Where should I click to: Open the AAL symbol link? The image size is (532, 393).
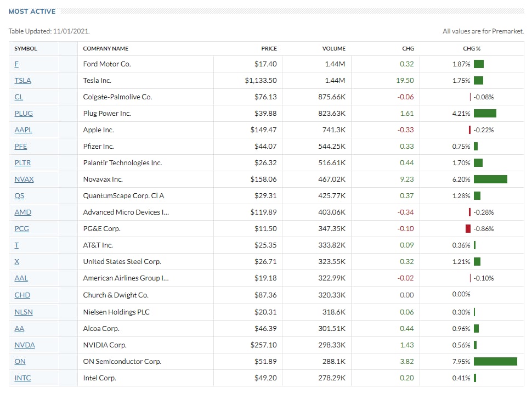21,278
